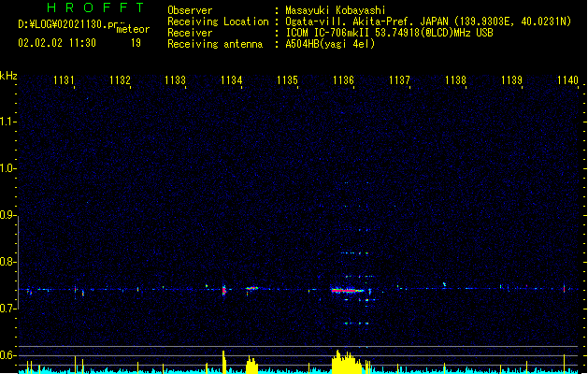The width and height of the screenshot is (588, 374).
Task: Click time axis marker 1137
Action: (x=399, y=80)
